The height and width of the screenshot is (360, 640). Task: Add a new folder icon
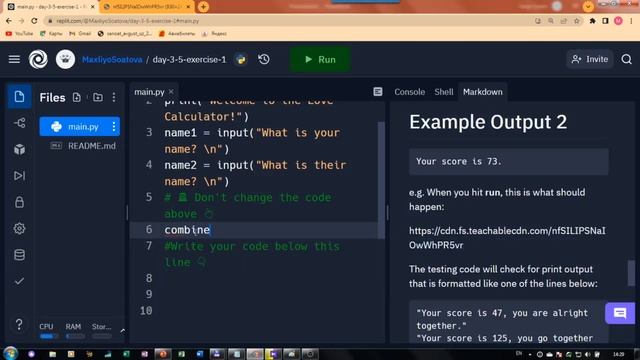98,97
